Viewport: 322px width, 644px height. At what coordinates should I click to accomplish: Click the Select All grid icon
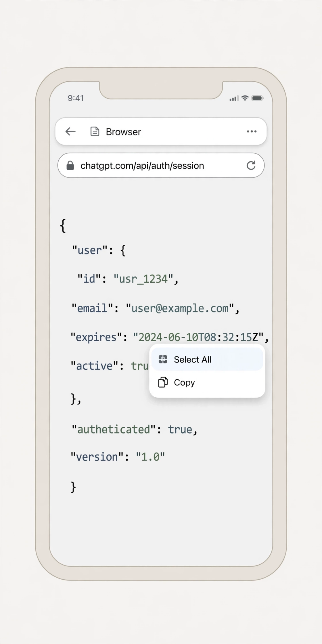pos(163,359)
